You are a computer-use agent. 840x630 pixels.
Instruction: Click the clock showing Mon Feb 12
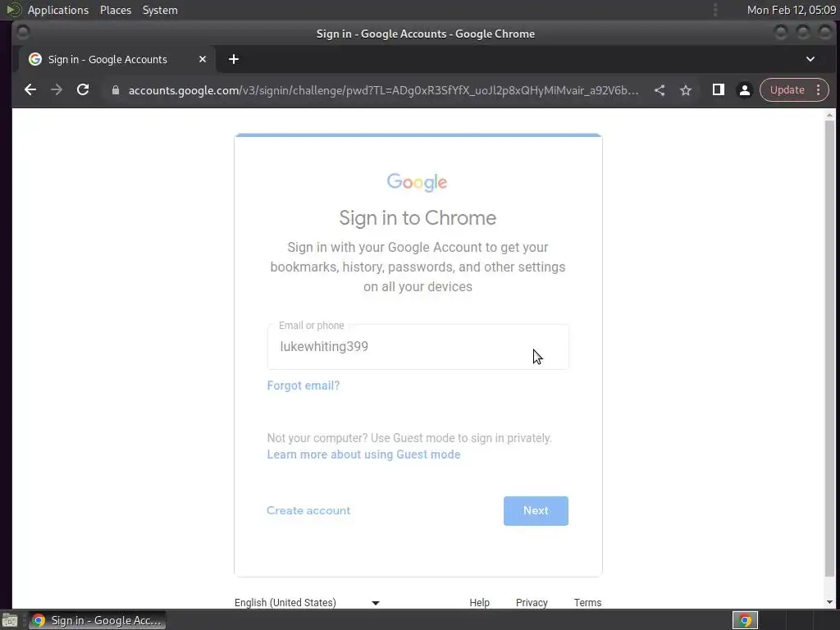click(x=792, y=10)
